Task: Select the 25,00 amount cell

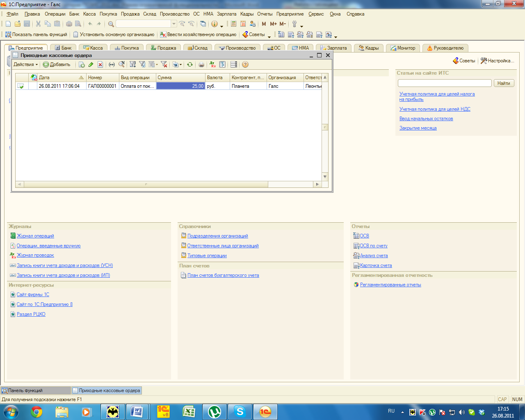Action: tap(180, 86)
